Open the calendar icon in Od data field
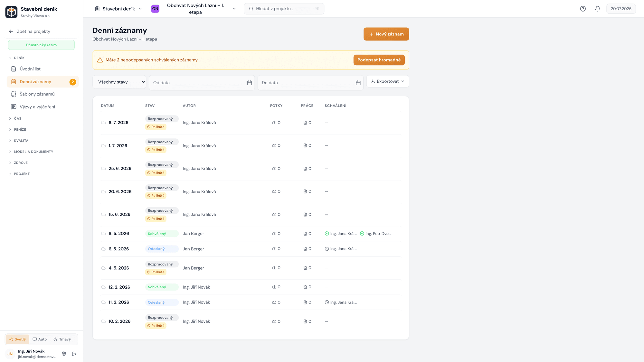This screenshot has height=362, width=644. (x=249, y=83)
